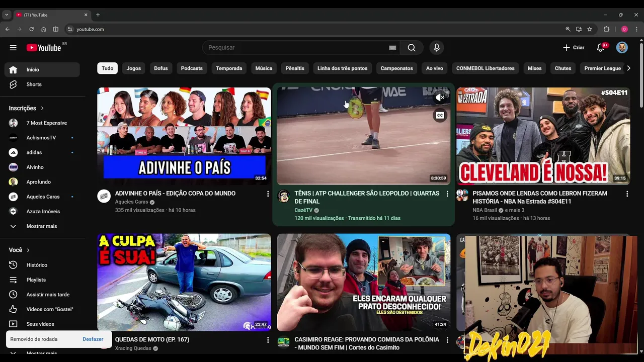Open Aqueles Caras subscription channel

click(42, 197)
